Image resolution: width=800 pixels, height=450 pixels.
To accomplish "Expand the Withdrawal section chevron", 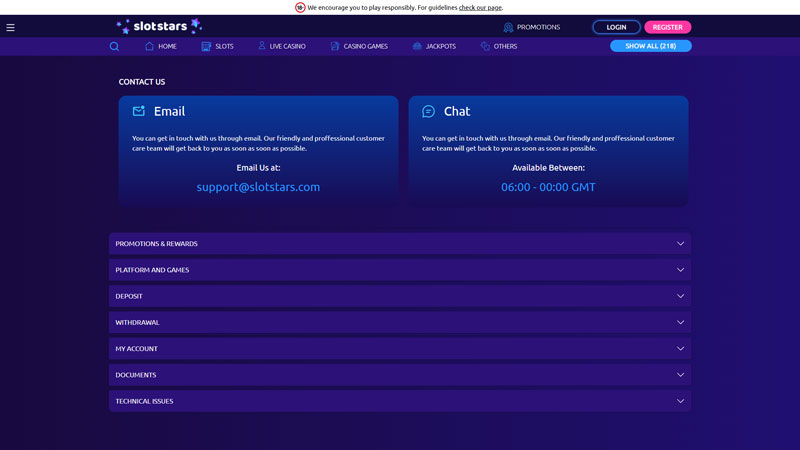I will 680,322.
